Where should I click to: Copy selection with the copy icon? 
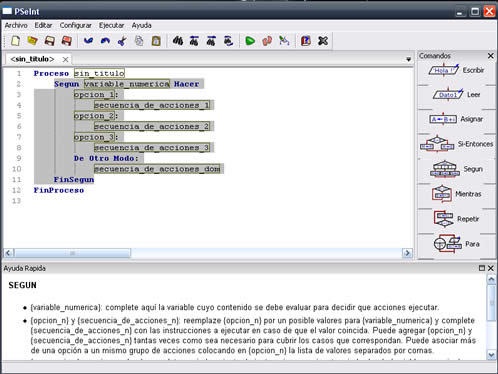pos(139,41)
